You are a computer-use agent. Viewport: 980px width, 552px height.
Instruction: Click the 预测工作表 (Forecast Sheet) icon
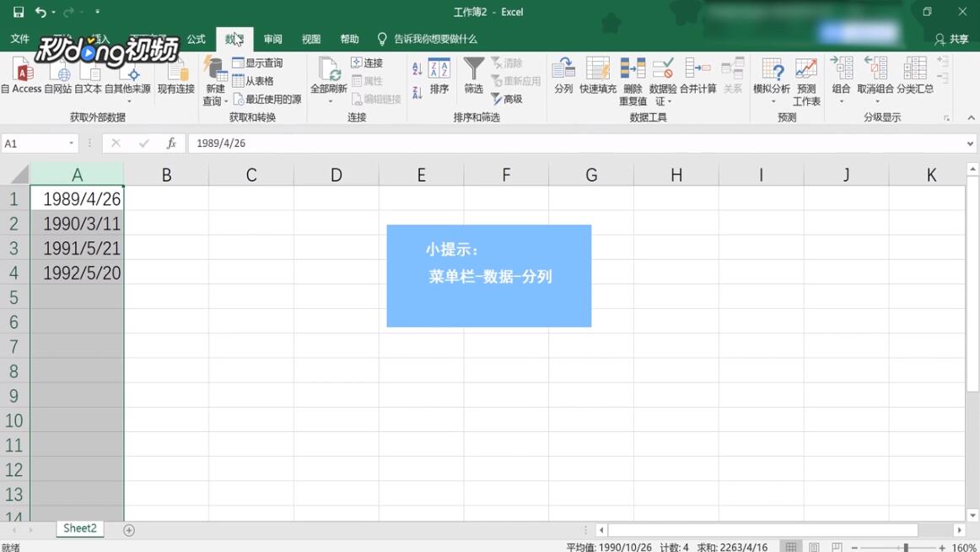[x=806, y=76]
